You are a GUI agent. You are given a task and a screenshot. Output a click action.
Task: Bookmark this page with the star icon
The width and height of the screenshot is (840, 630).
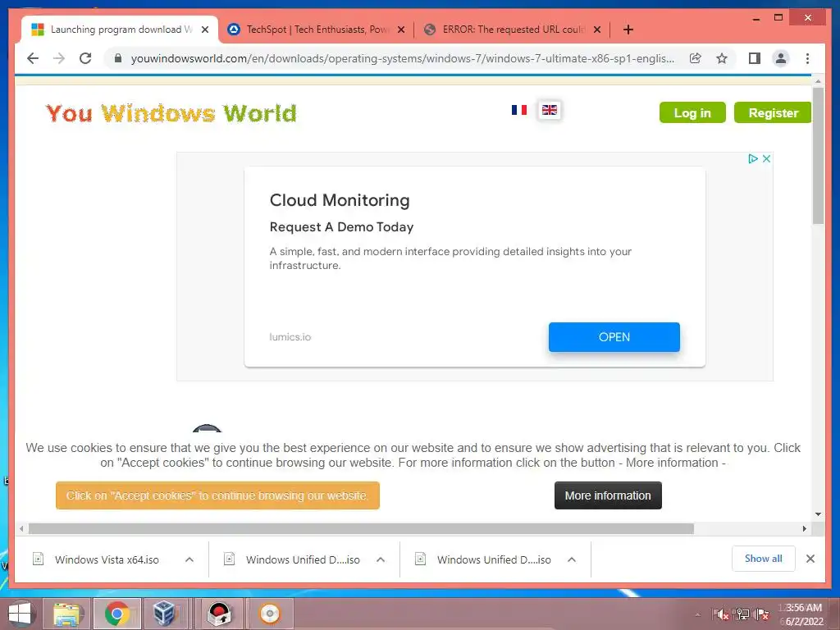pyautogui.click(x=722, y=58)
